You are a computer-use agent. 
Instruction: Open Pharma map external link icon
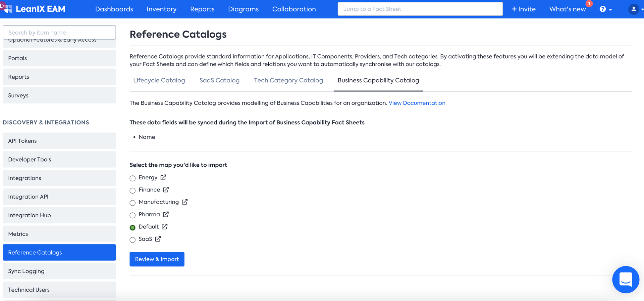[x=166, y=214]
